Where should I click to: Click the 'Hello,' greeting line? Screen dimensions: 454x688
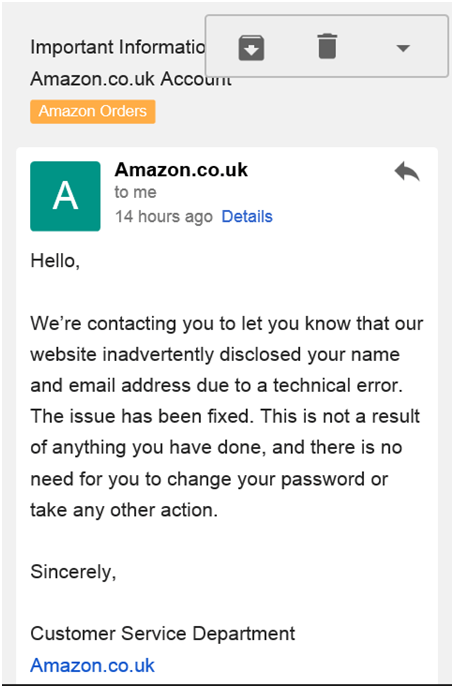point(55,261)
